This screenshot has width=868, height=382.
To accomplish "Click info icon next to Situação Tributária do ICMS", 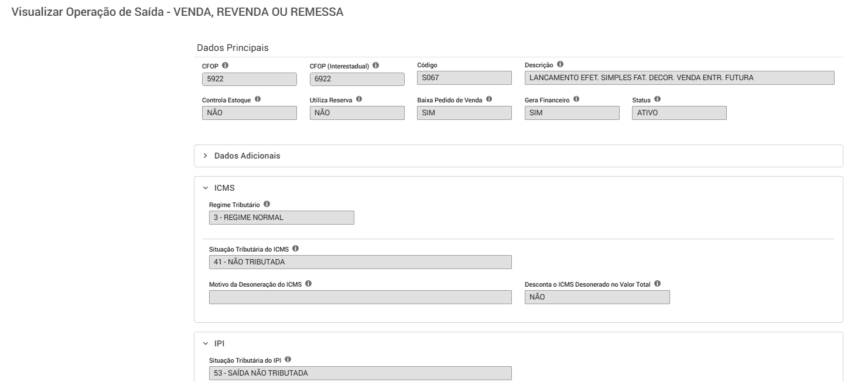I will pyautogui.click(x=295, y=248).
